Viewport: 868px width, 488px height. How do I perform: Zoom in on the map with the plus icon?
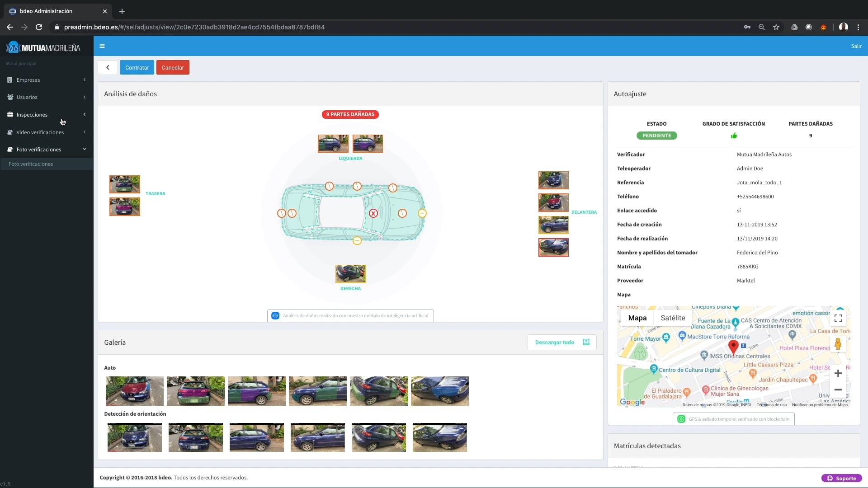[838, 373]
